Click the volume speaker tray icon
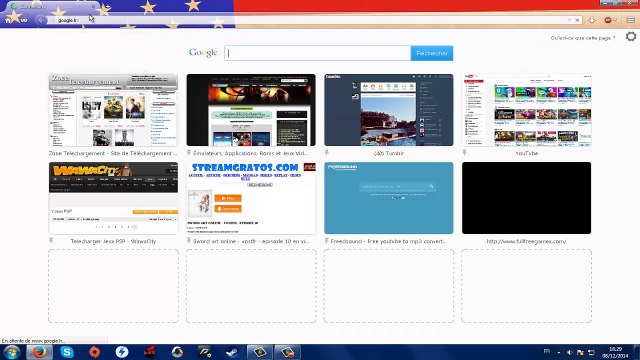 pyautogui.click(x=569, y=352)
